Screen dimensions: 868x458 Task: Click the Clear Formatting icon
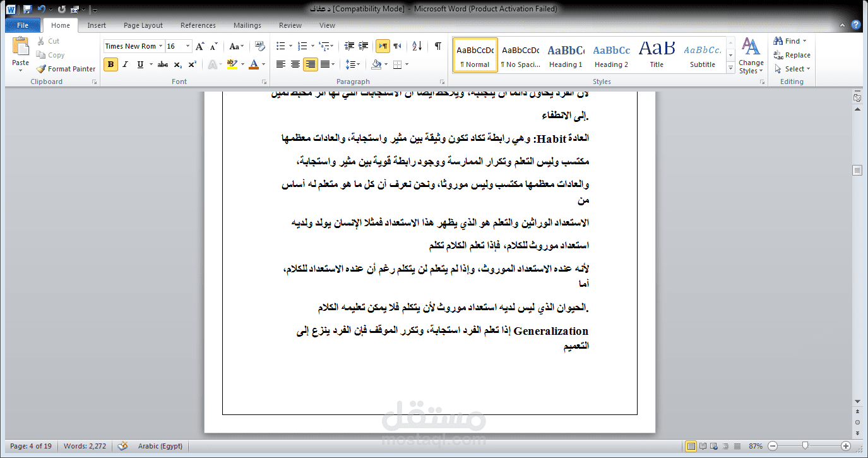[259, 46]
